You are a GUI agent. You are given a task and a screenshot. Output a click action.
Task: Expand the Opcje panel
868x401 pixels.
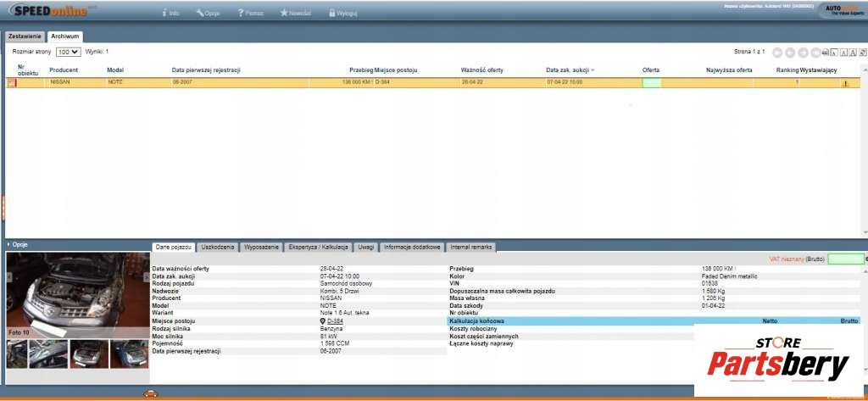click(x=18, y=244)
